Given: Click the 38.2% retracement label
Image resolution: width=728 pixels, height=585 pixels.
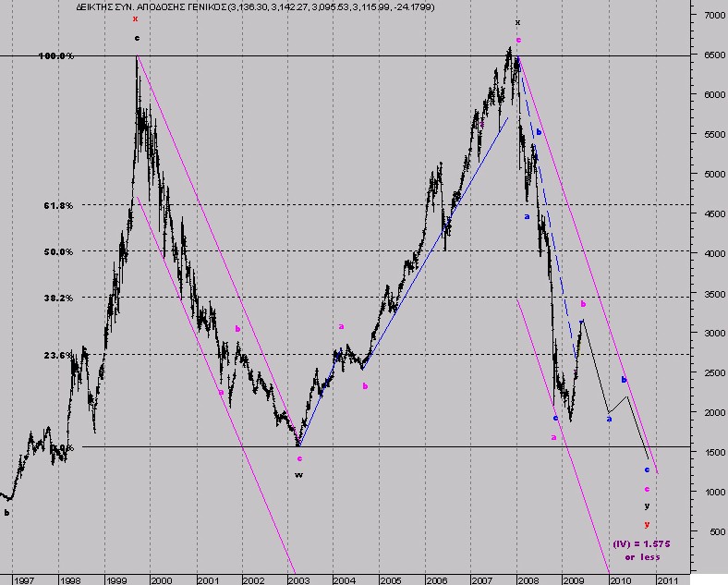Looking at the screenshot, I should [58, 299].
